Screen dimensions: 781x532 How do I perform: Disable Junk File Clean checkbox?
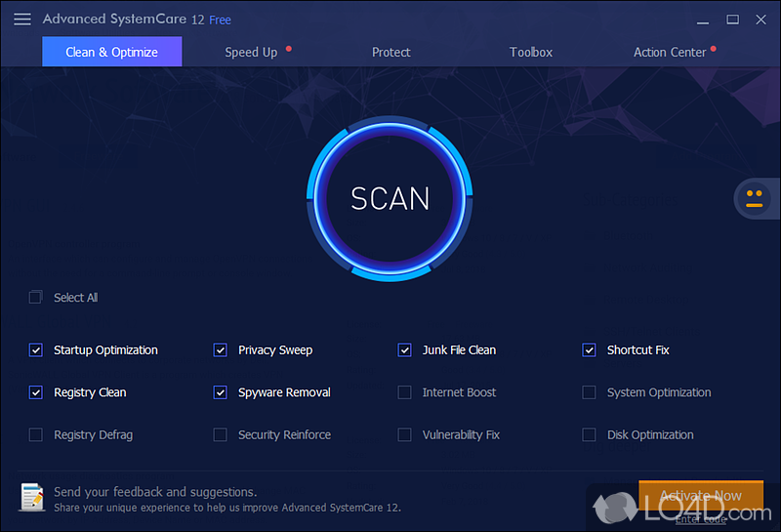point(404,350)
